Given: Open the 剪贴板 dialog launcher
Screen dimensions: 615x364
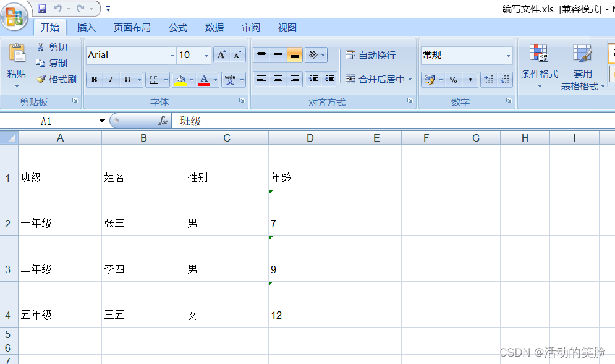Looking at the screenshot, I should (75, 101).
